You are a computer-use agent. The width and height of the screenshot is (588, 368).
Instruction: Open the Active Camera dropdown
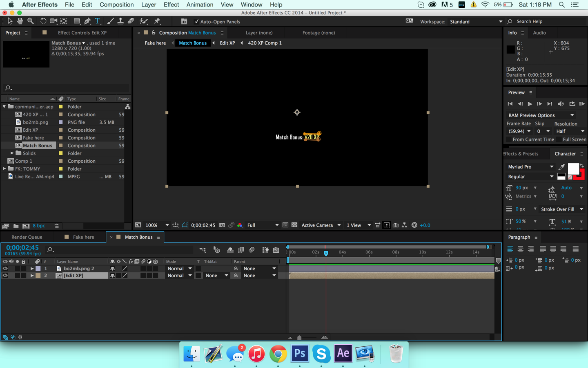pyautogui.click(x=321, y=225)
